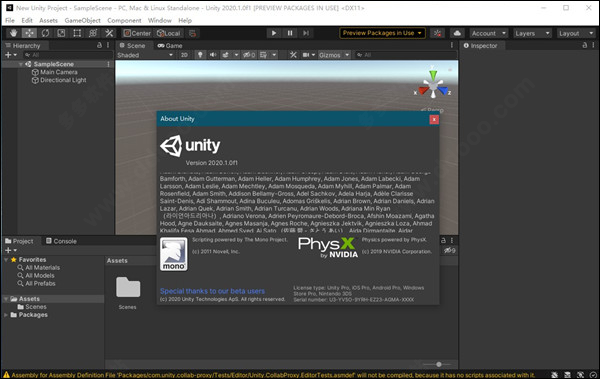Toggle hidden objects visibility counter
This screenshot has height=379, width=600.
coord(249,55)
